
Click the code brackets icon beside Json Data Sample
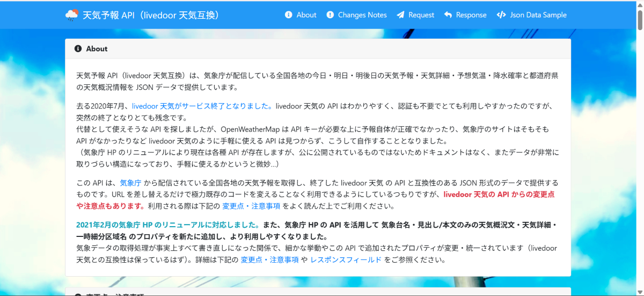[x=501, y=15]
